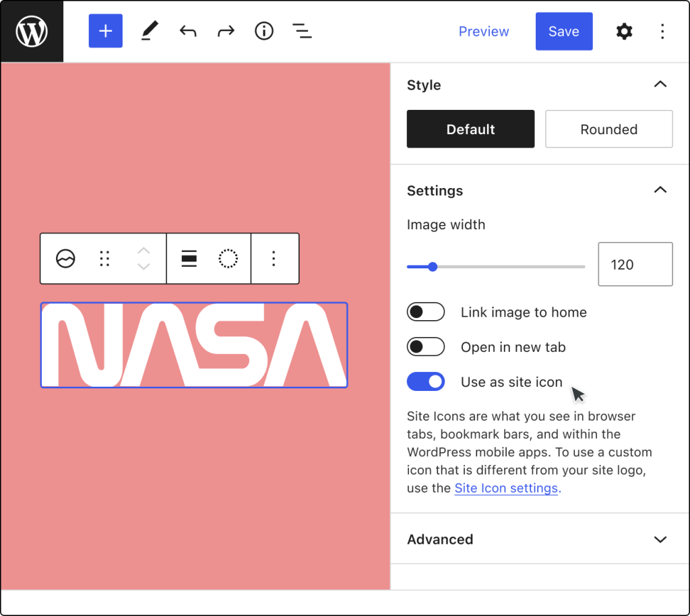Disable Use as site icon
The height and width of the screenshot is (616, 690).
coord(425,381)
